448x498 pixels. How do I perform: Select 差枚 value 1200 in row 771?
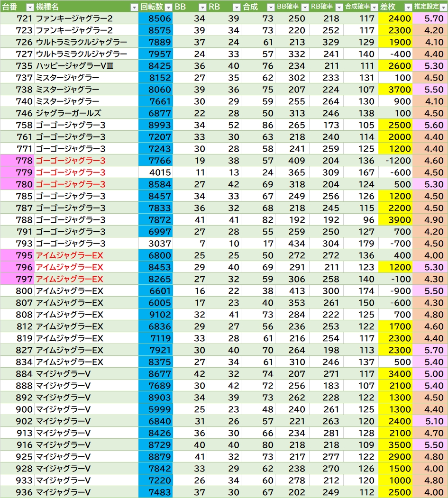click(395, 149)
